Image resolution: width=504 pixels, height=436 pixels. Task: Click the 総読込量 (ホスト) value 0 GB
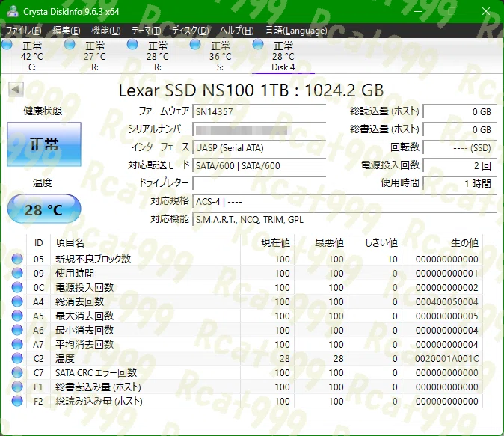460,111
